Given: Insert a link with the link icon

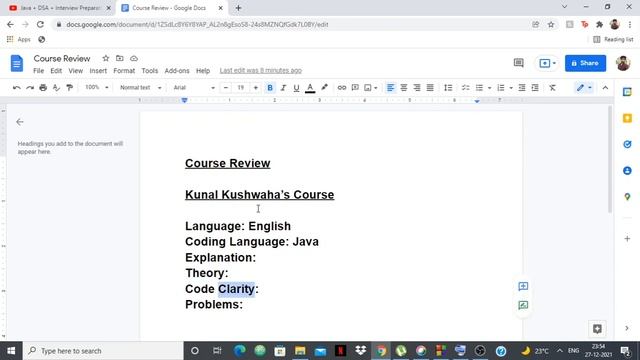Looking at the screenshot, I should pyautogui.click(x=342, y=88).
